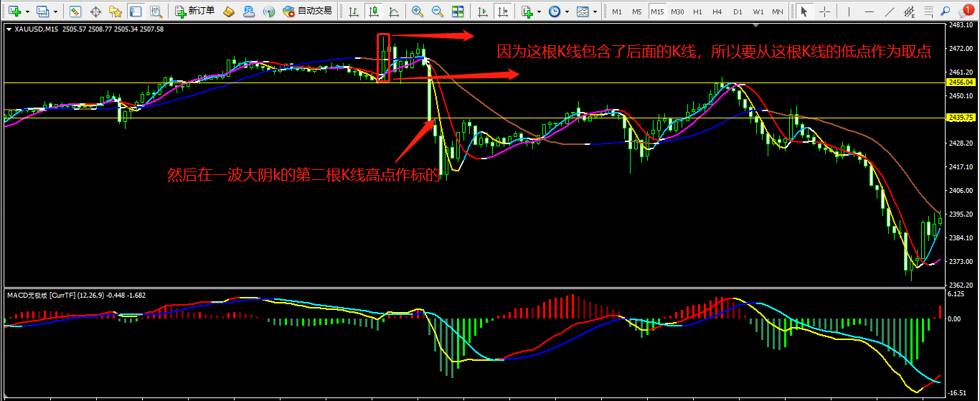The width and height of the screenshot is (980, 401).
Task: Zoom in on the chart
Action: click(x=417, y=11)
